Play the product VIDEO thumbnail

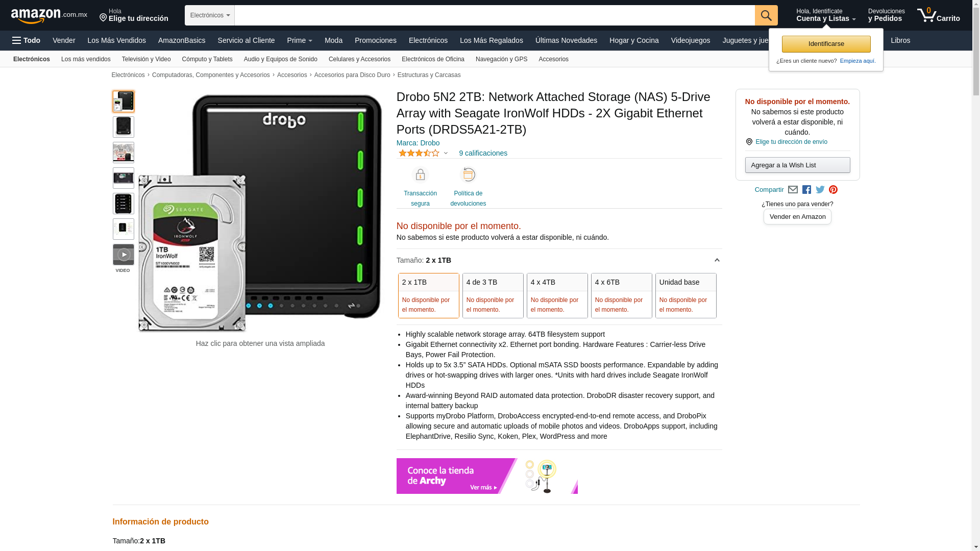pyautogui.click(x=124, y=255)
